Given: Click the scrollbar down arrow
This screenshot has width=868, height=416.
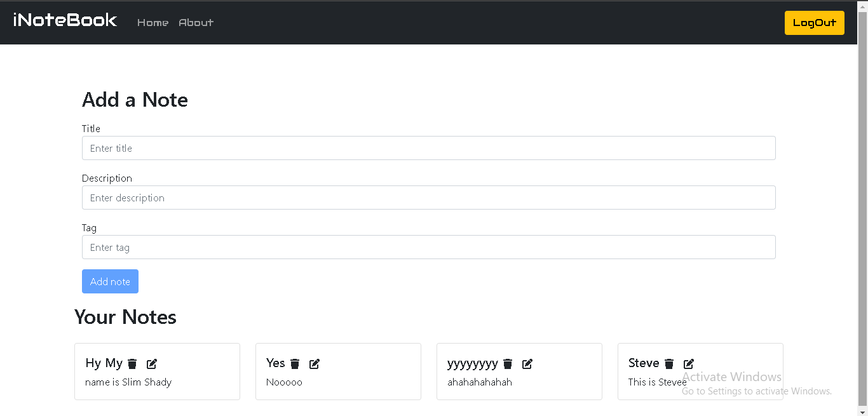Looking at the screenshot, I should (x=864, y=412).
